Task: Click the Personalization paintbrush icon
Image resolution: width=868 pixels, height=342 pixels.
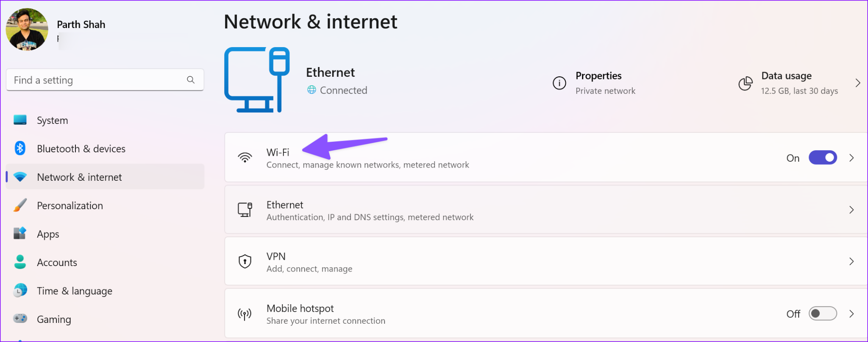Action: (19, 205)
